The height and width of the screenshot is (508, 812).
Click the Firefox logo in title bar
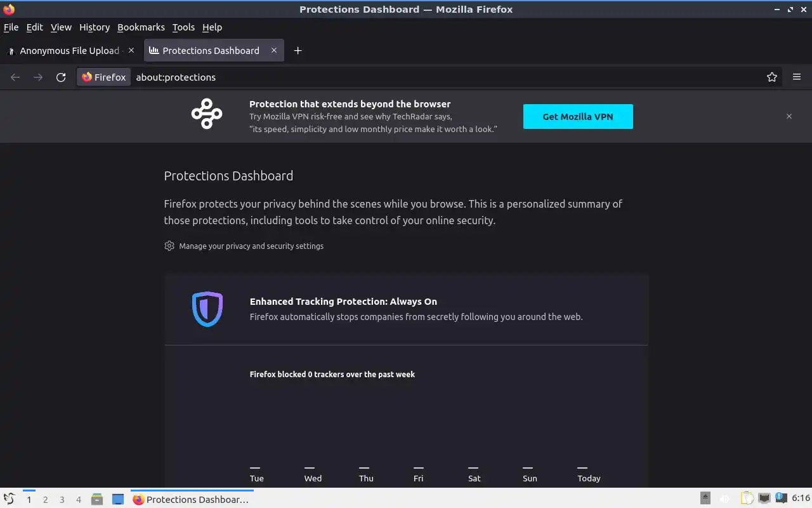9,9
